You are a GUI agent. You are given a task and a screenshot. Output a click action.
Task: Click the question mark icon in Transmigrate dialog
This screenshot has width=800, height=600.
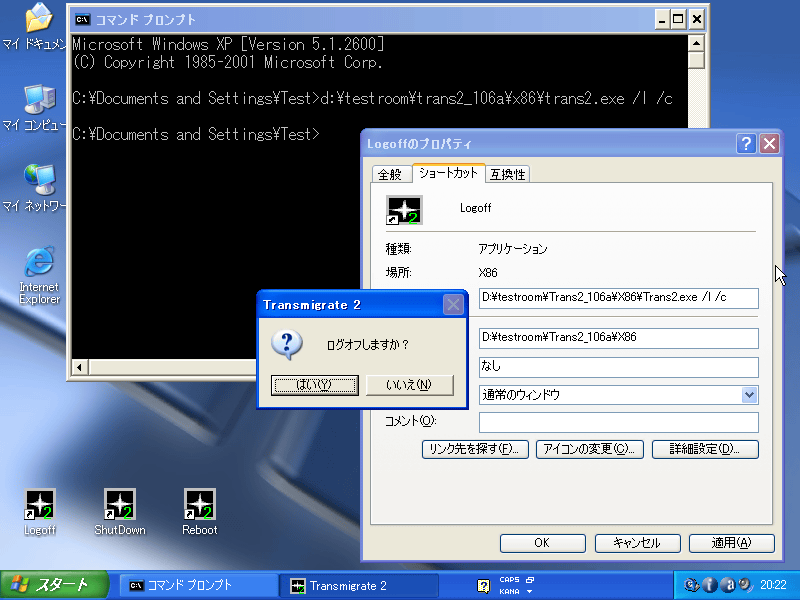click(x=287, y=345)
